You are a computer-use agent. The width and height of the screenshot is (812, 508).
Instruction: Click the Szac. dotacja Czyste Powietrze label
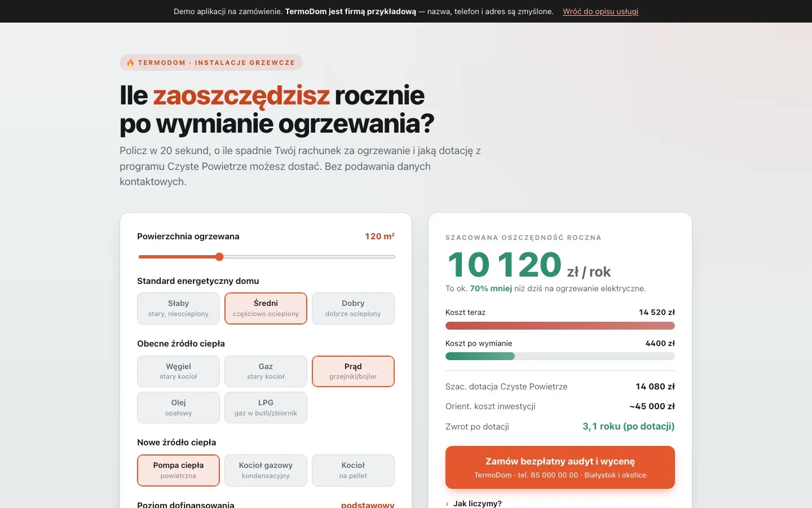pos(506,387)
